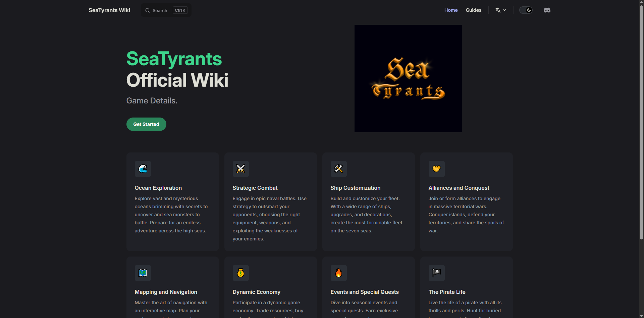Click the "Events and Special Quests" card title

coord(365,292)
